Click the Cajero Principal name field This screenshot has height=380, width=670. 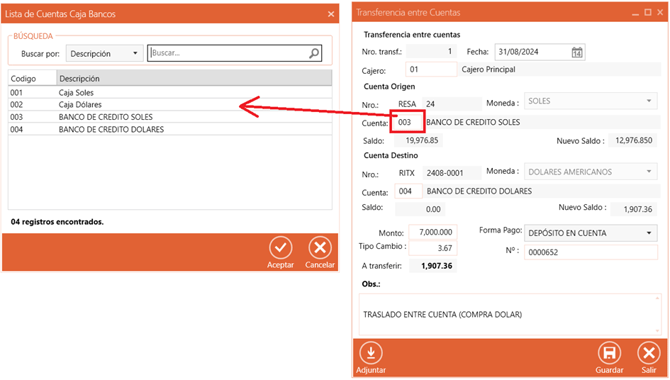pos(559,69)
